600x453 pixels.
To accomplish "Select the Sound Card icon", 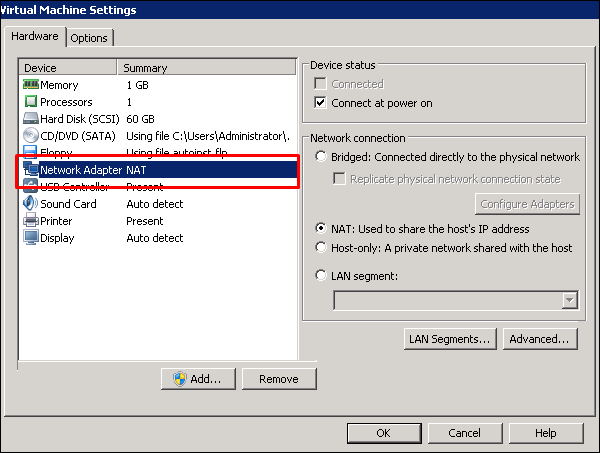I will 30,205.
